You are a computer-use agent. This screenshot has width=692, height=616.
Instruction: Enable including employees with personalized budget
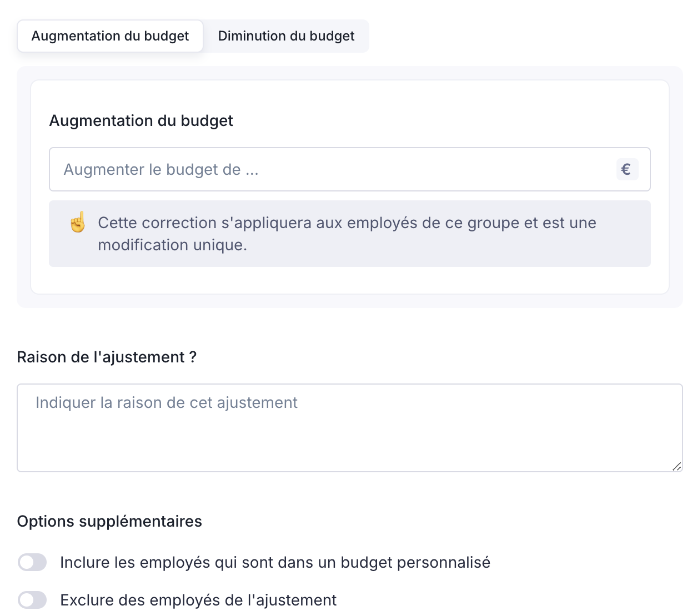pos(32,562)
